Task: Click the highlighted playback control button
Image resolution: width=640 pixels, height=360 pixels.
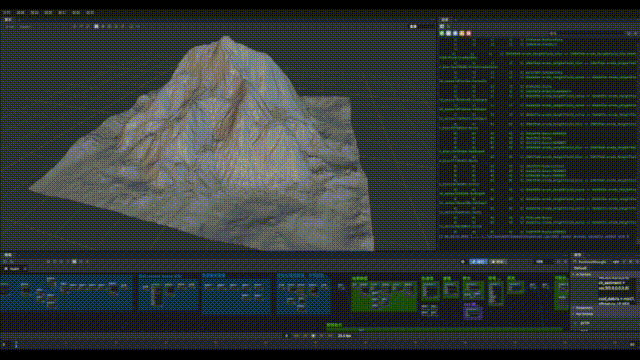Action: click(313, 336)
